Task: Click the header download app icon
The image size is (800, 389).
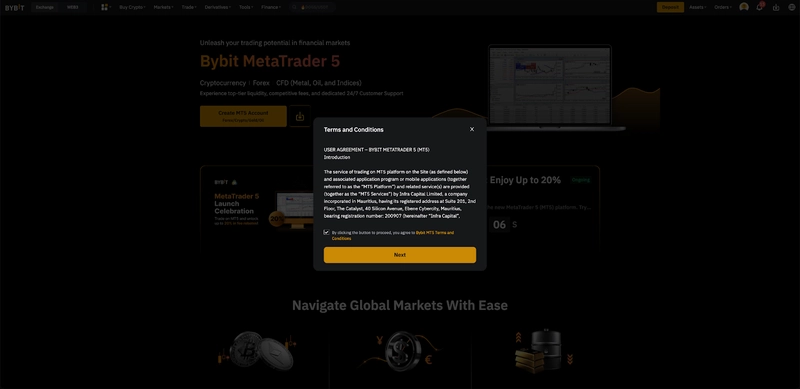Action: point(776,7)
